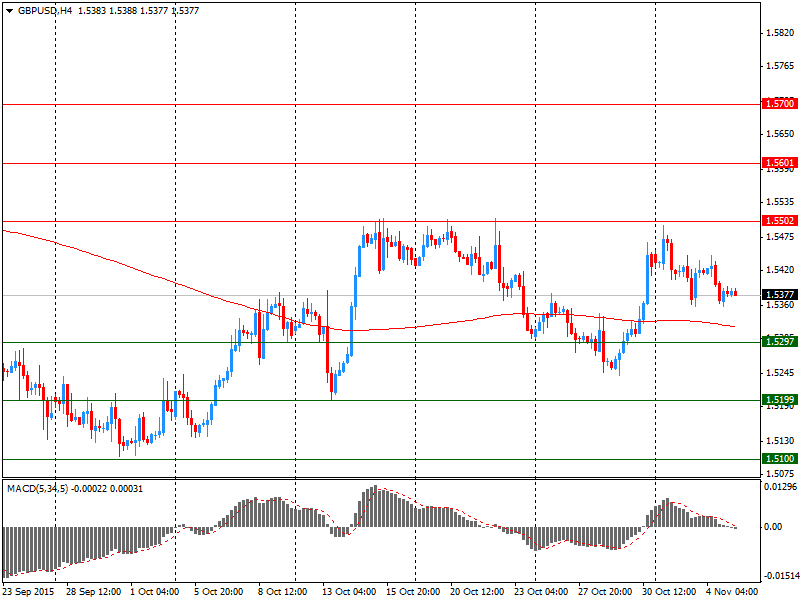Select the MACD(5,34,5) indicator label
The height and width of the screenshot is (600, 800).
[x=37, y=489]
